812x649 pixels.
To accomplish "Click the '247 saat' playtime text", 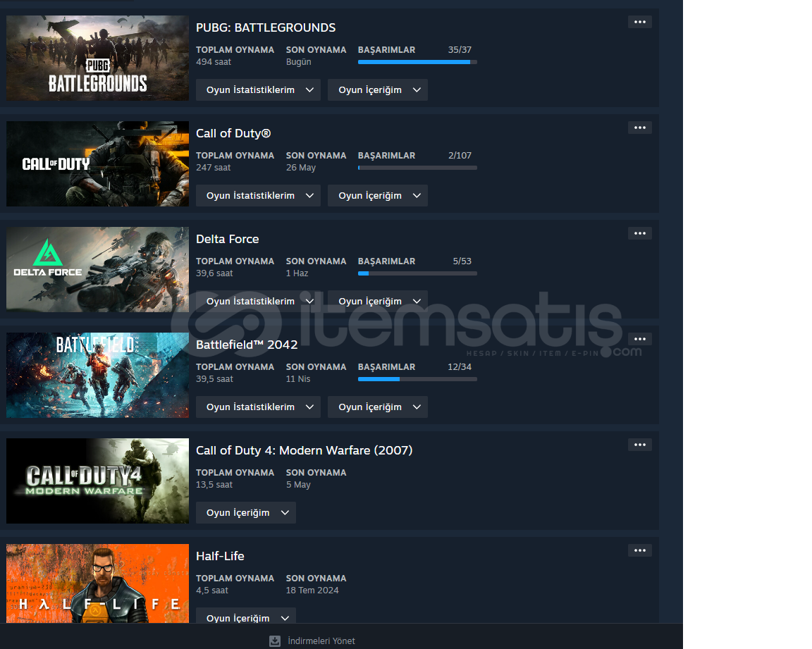I will coord(214,167).
